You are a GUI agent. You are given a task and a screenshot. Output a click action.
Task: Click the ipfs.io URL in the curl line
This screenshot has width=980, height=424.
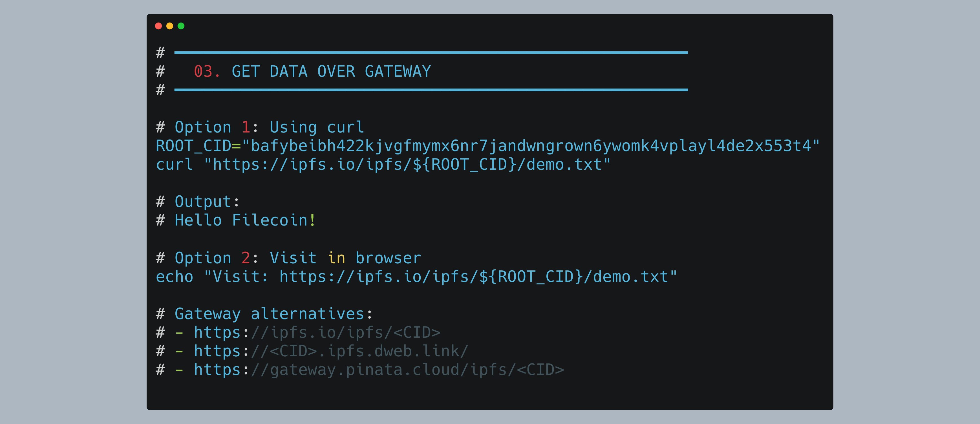[x=407, y=165]
